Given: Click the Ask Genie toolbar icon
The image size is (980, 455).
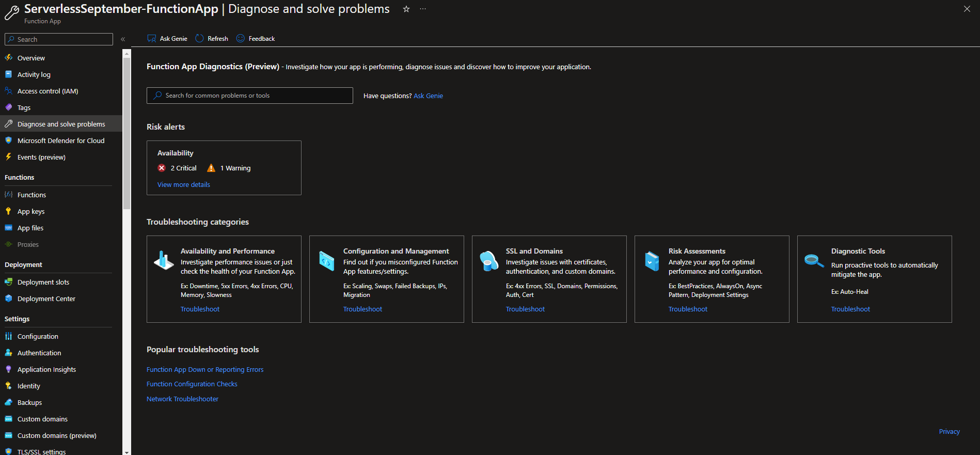Looking at the screenshot, I should (152, 39).
